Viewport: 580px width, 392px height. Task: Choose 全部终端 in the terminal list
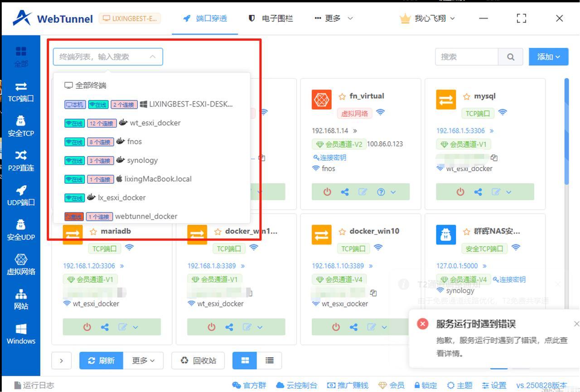click(x=152, y=85)
